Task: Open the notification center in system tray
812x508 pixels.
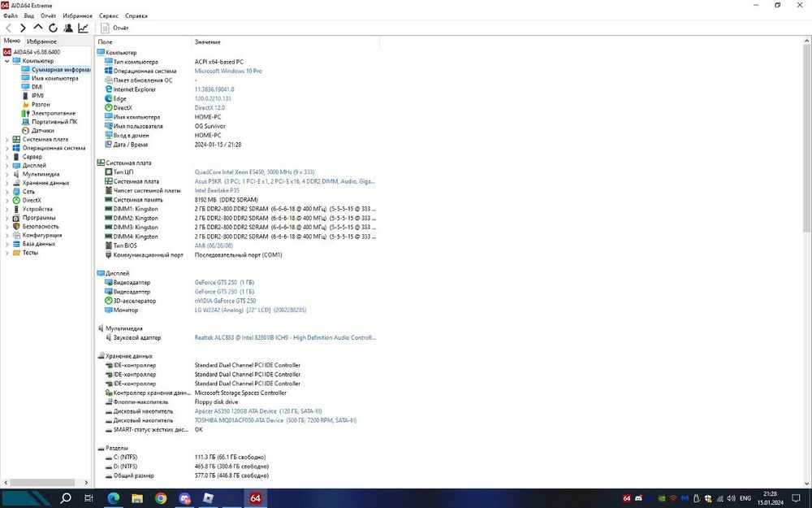Action: (x=797, y=498)
